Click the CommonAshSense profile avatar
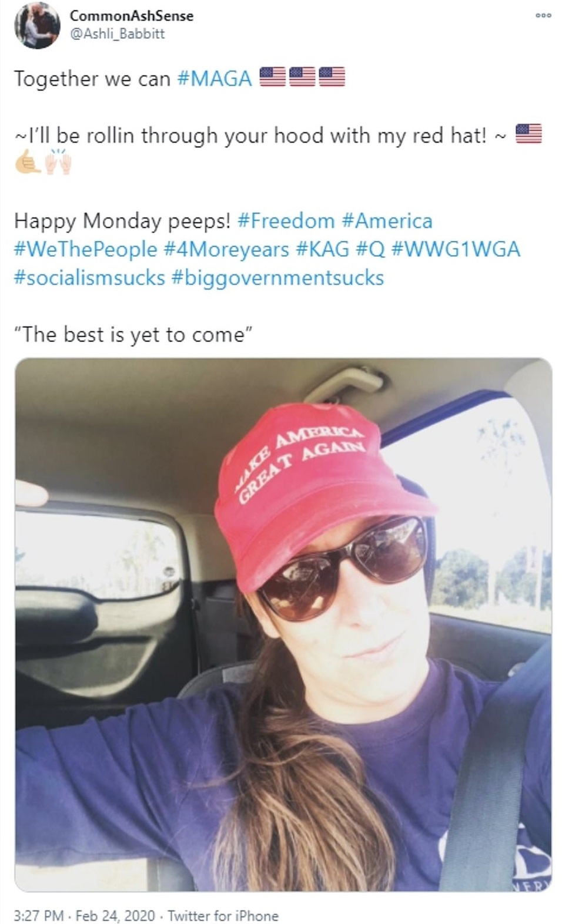 point(38,25)
